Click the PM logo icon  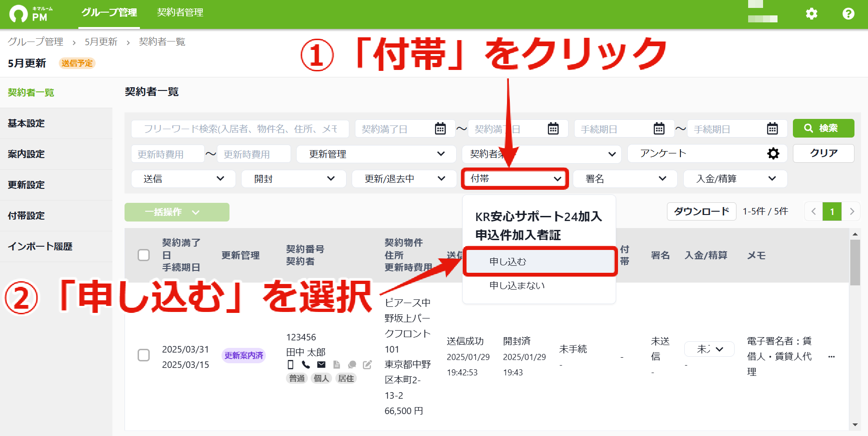coord(19,14)
